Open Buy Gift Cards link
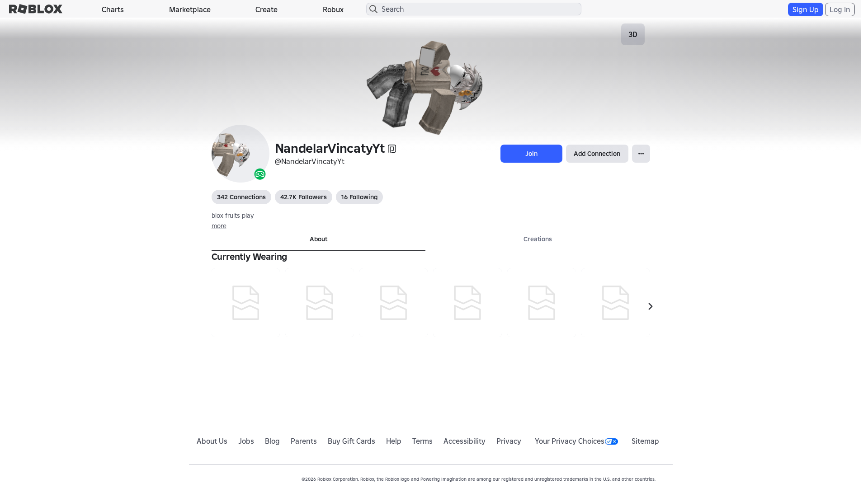Screen dimensions: 868x488 (x=351, y=441)
